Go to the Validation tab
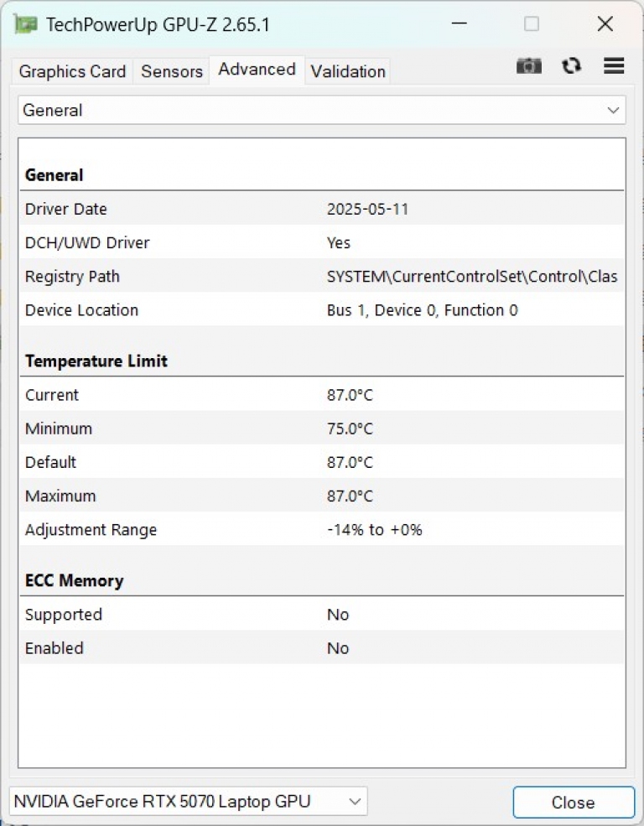 pos(348,71)
